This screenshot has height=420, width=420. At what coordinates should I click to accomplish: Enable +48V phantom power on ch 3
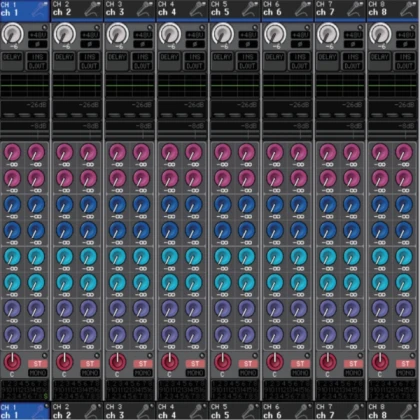[143, 35]
